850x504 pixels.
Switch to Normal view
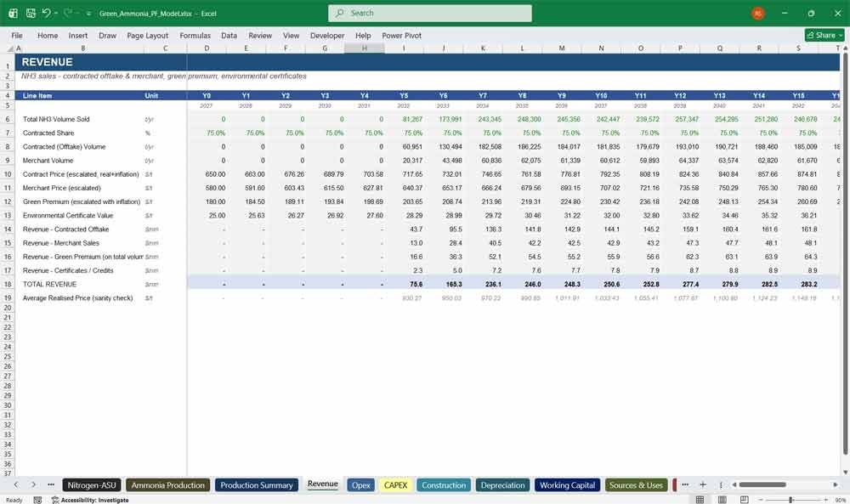[700, 499]
